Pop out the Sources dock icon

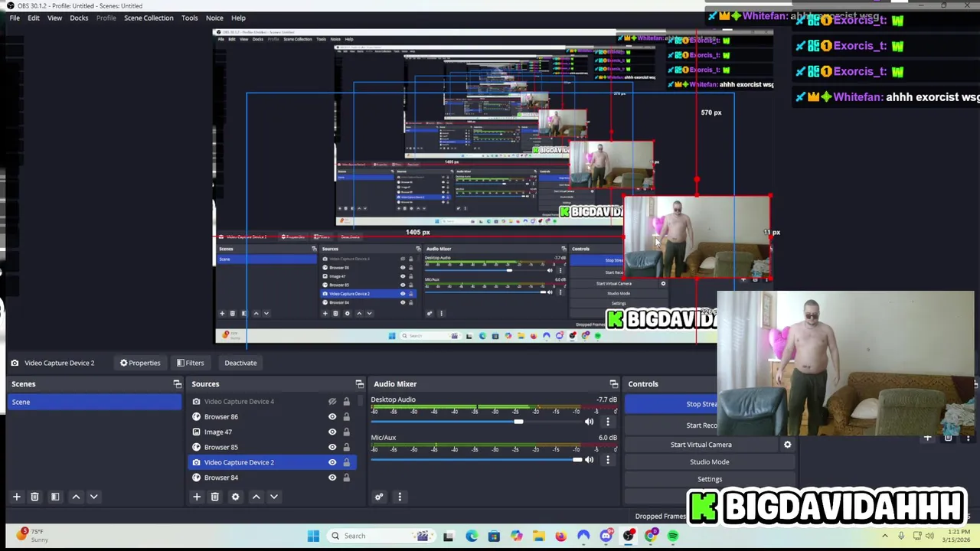click(359, 384)
